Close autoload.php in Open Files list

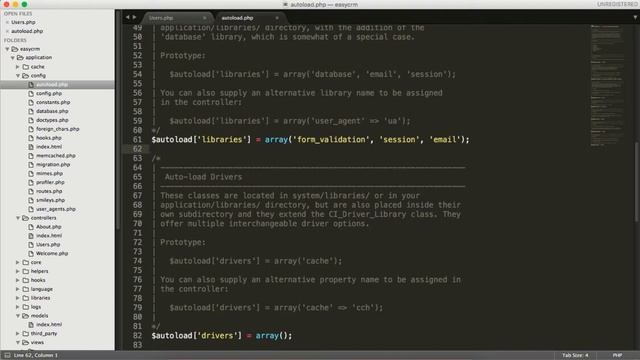(x=7, y=31)
